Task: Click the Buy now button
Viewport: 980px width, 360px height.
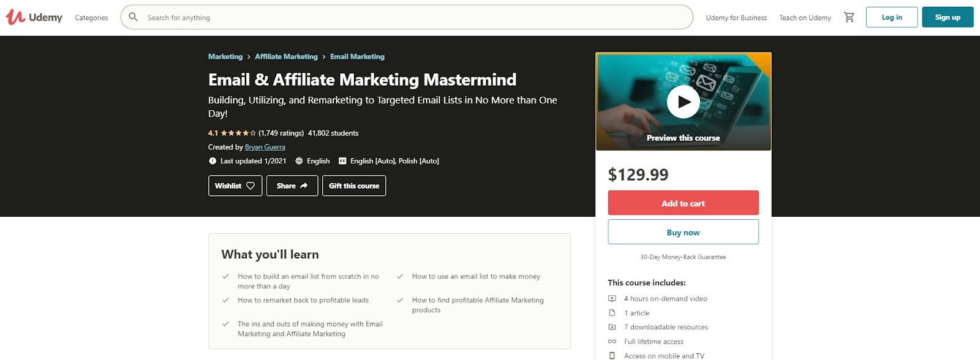Action: (683, 232)
